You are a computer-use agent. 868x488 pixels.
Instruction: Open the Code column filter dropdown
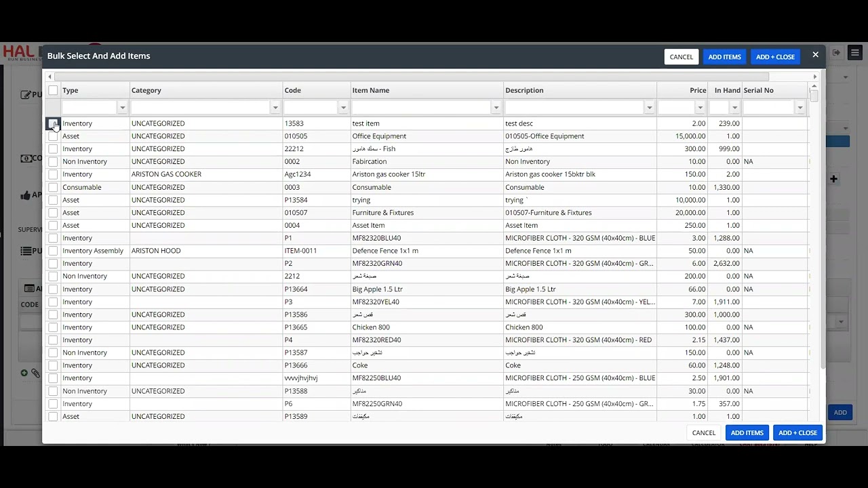343,108
